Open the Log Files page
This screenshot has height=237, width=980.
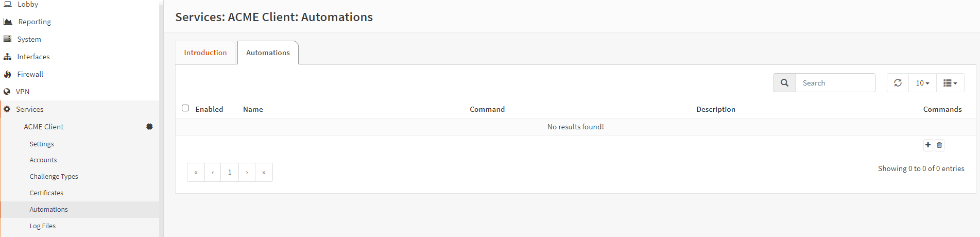(42, 226)
